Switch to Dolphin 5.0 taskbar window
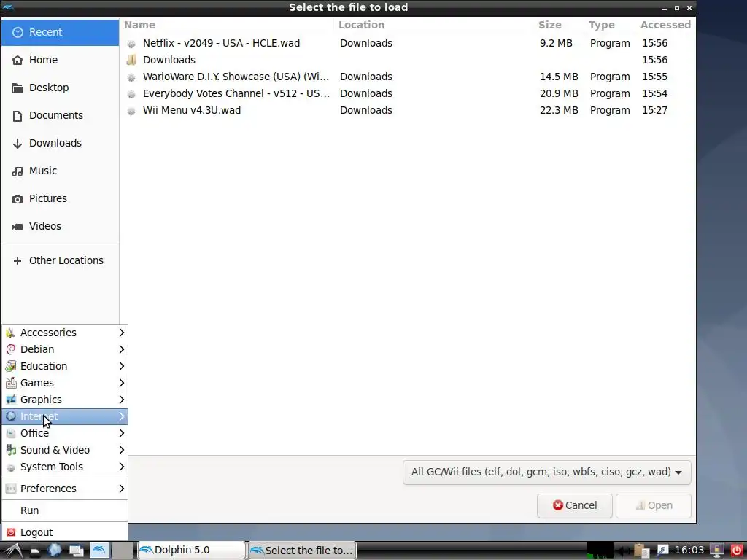Viewport: 747px width, 560px height. pyautogui.click(x=192, y=551)
